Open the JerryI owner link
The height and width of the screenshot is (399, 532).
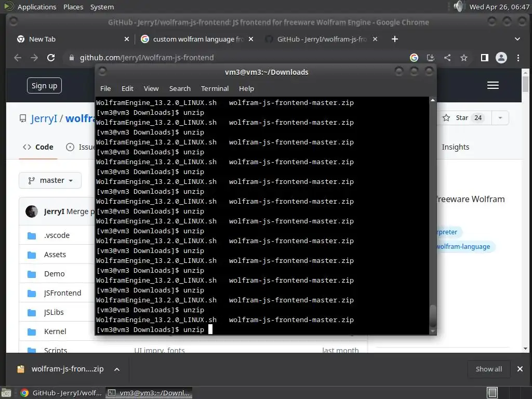(x=44, y=118)
